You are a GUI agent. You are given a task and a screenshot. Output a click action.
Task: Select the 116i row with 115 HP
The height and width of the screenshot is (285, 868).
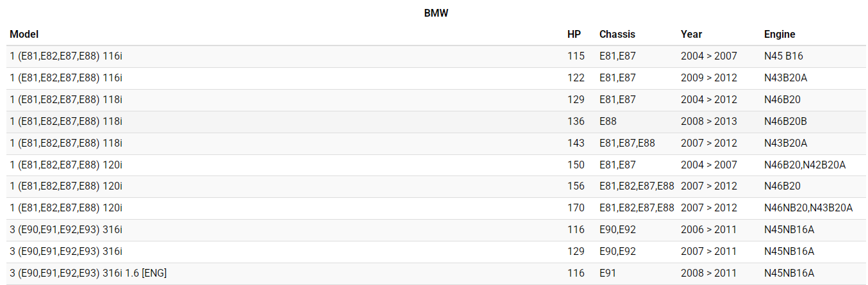66,56
